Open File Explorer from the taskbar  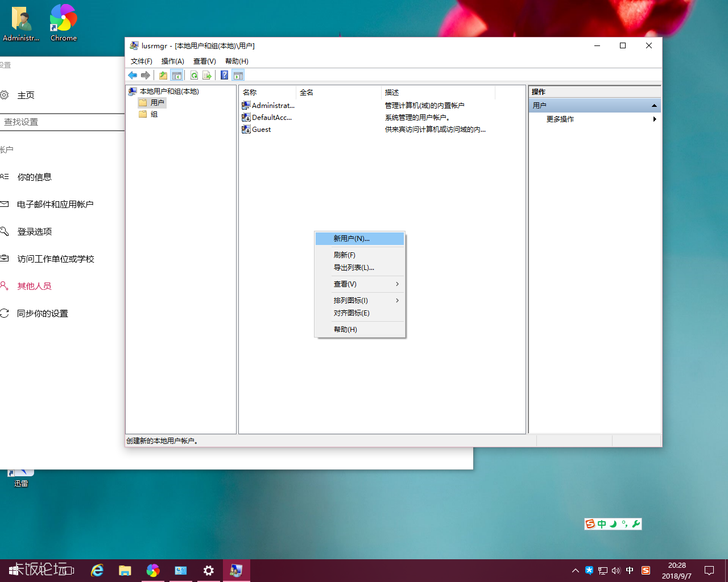[125, 571]
